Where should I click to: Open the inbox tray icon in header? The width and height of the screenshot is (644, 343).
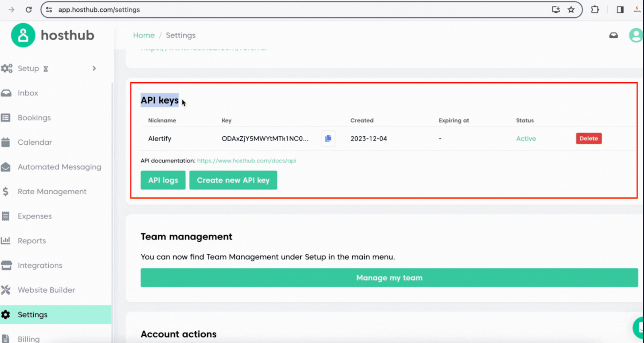[613, 35]
